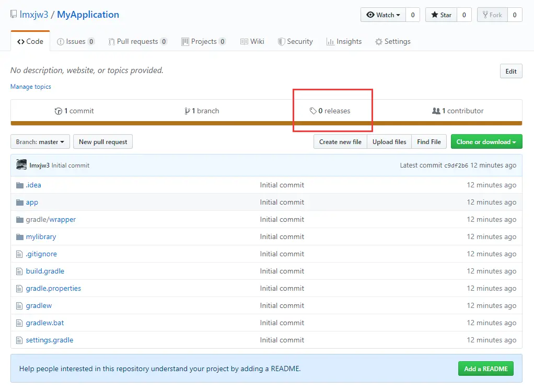Open the repository Settings tab
The image size is (534, 392).
[393, 42]
